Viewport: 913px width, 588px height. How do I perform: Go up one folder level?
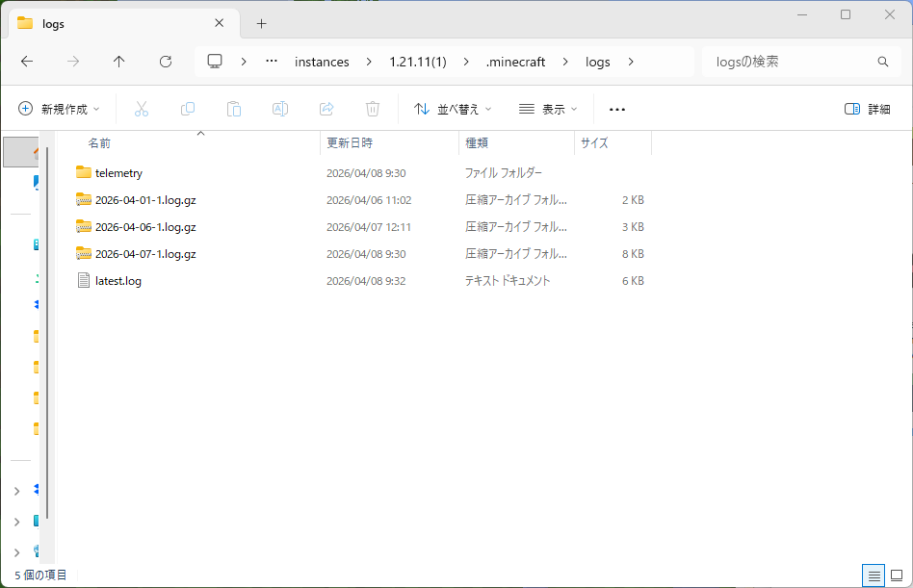(119, 62)
